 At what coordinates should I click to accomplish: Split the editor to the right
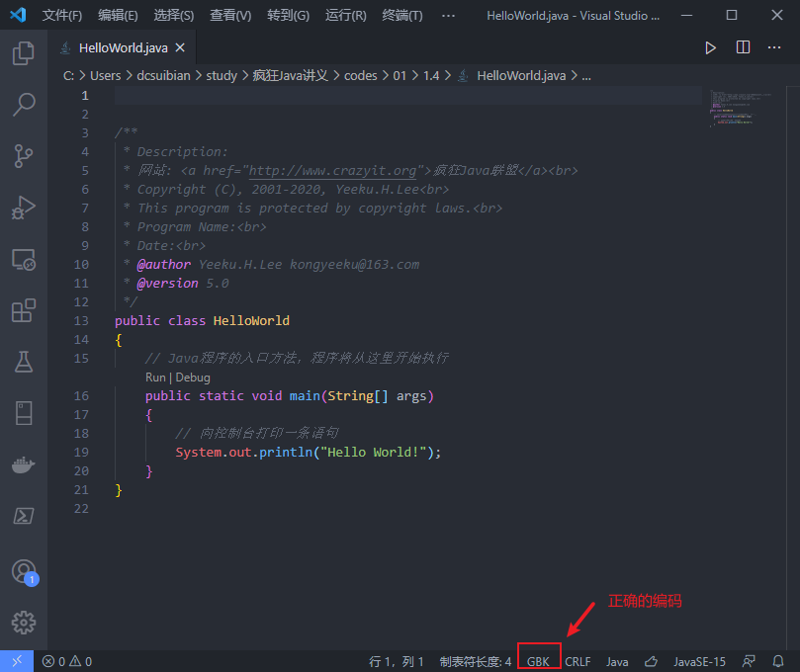pos(743,47)
